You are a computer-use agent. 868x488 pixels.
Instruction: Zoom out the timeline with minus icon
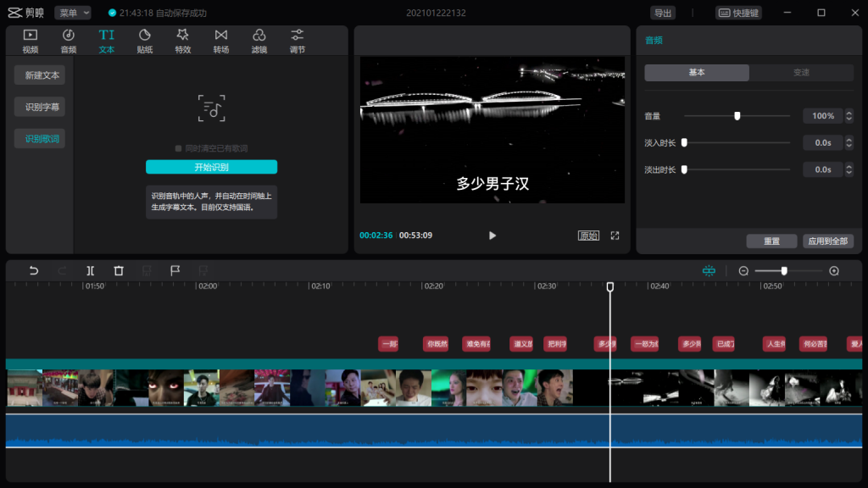click(743, 270)
